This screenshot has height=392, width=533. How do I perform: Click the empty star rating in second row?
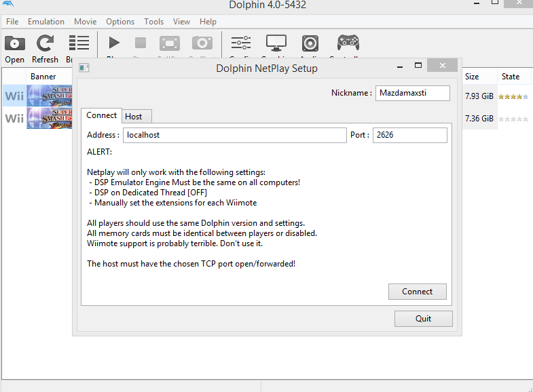click(x=513, y=119)
